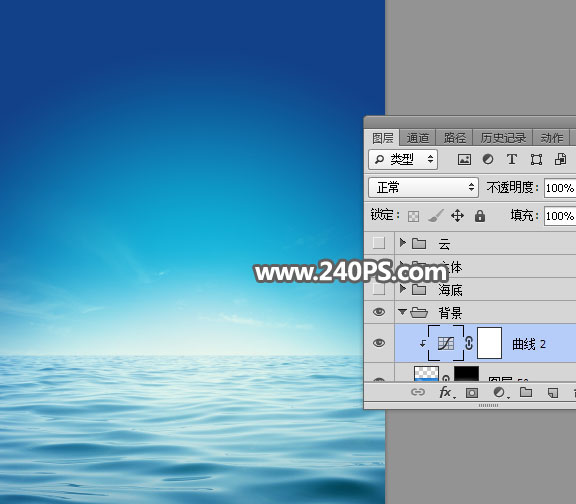Show the 海底 group visibility box
The height and width of the screenshot is (504, 576).
(x=379, y=289)
